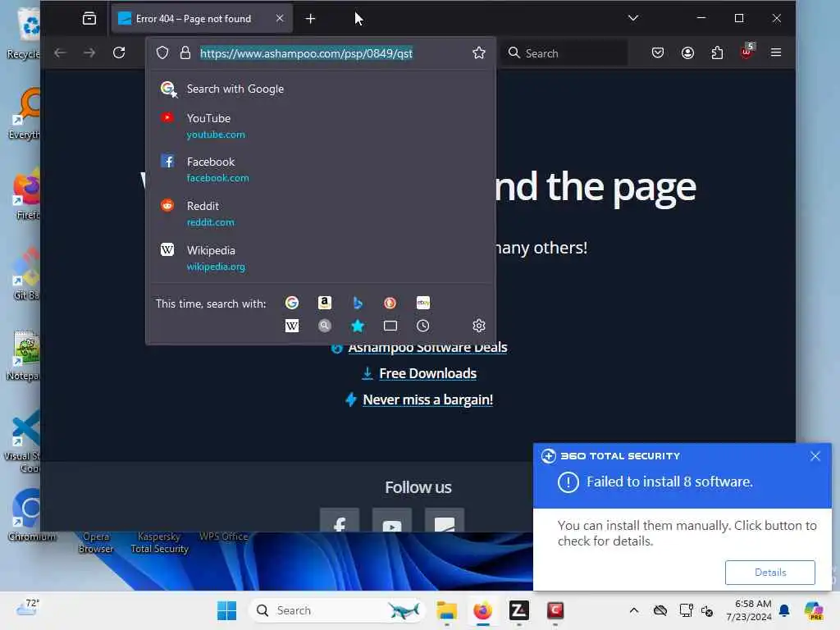Image resolution: width=840 pixels, height=630 pixels.
Task: Open Ashampoo Software Deals link
Action: pos(427,347)
